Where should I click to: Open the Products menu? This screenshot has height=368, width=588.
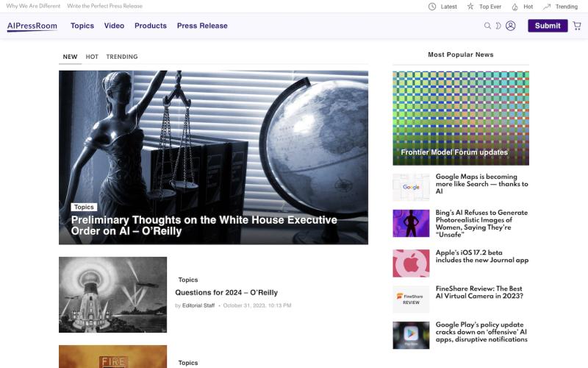click(151, 26)
